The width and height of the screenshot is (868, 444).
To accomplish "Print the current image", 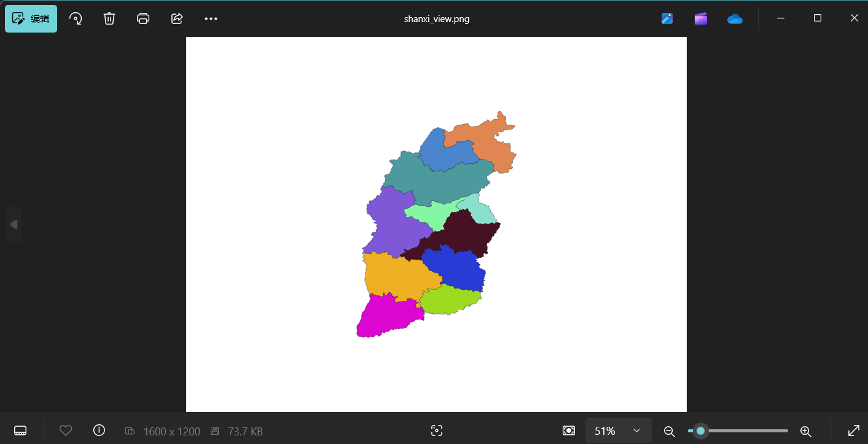I will [143, 18].
